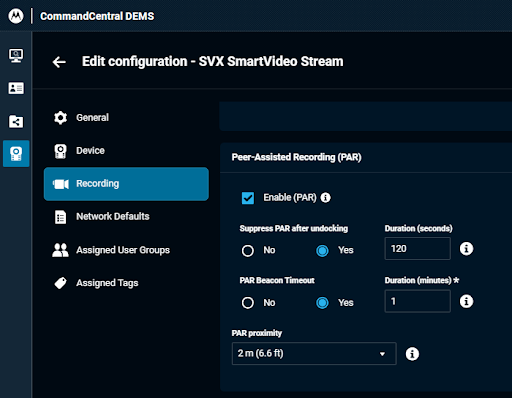The image size is (512, 398).
Task: Click the Edit configuration page title
Action: click(213, 62)
